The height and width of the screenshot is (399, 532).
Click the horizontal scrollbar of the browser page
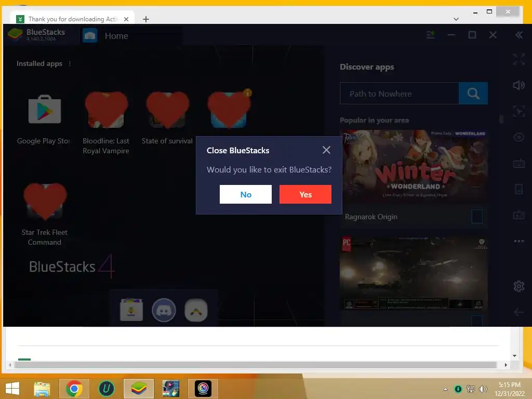pyautogui.click(x=256, y=365)
